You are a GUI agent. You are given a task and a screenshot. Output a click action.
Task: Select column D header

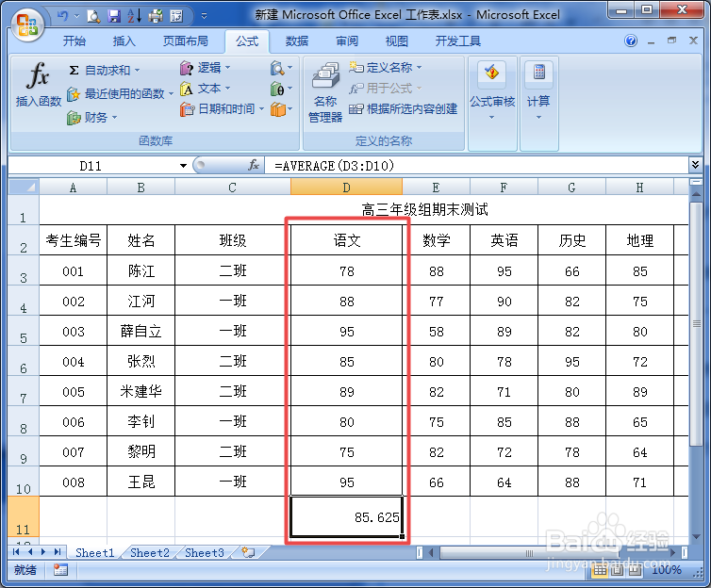(x=346, y=188)
